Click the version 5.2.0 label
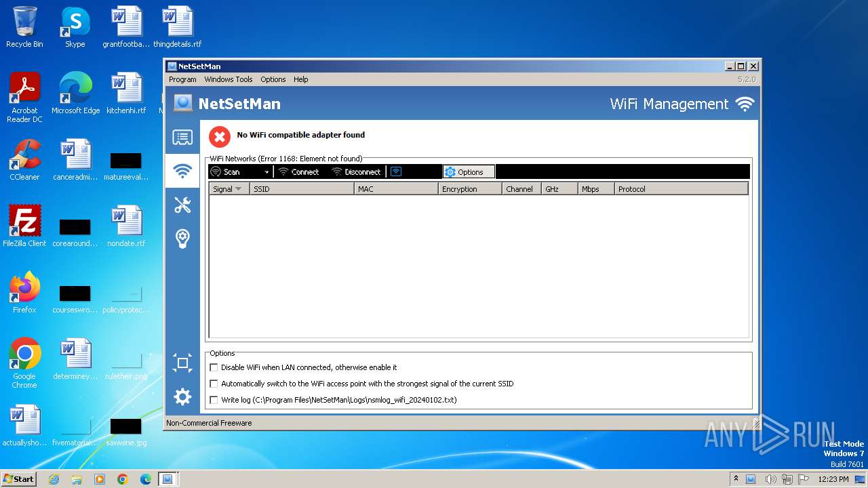 pyautogui.click(x=746, y=79)
